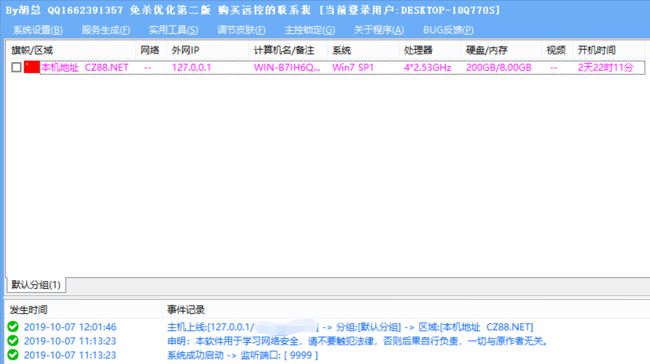The height and width of the screenshot is (364, 650).
Task: Sort by the 处理器 column header
Action: [418, 50]
